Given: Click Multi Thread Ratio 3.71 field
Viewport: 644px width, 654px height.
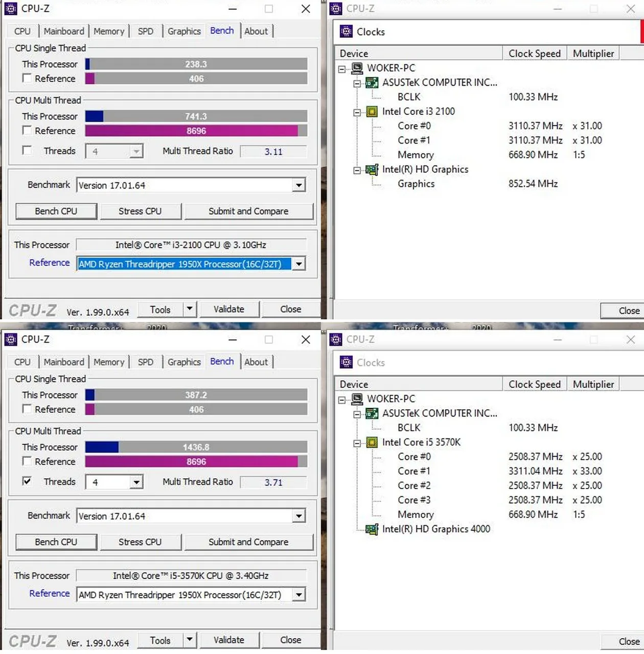Looking at the screenshot, I should click(273, 482).
